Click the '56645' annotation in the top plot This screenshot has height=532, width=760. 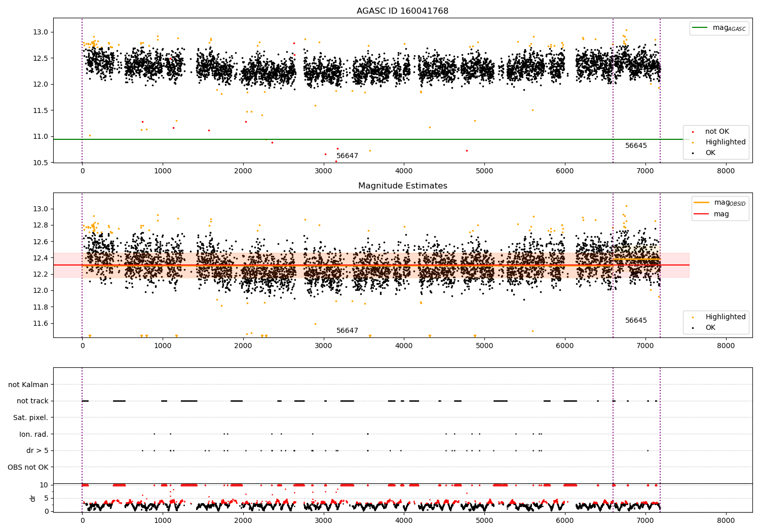click(636, 146)
